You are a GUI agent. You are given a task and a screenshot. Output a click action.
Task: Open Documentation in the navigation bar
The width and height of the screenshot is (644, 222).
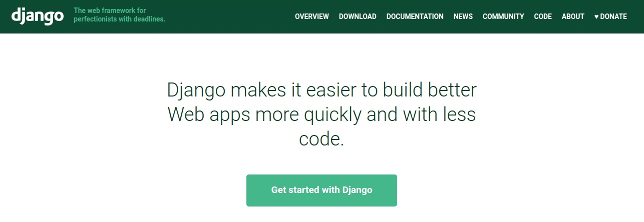click(415, 16)
